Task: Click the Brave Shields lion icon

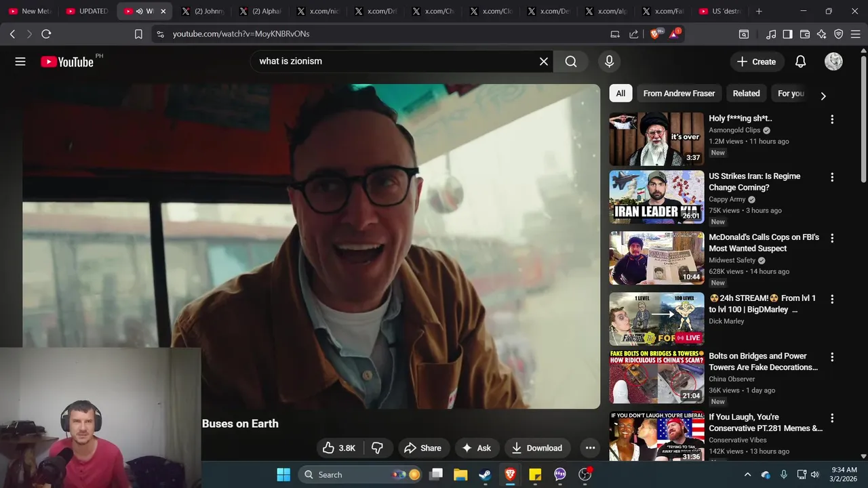Action: pos(655,33)
